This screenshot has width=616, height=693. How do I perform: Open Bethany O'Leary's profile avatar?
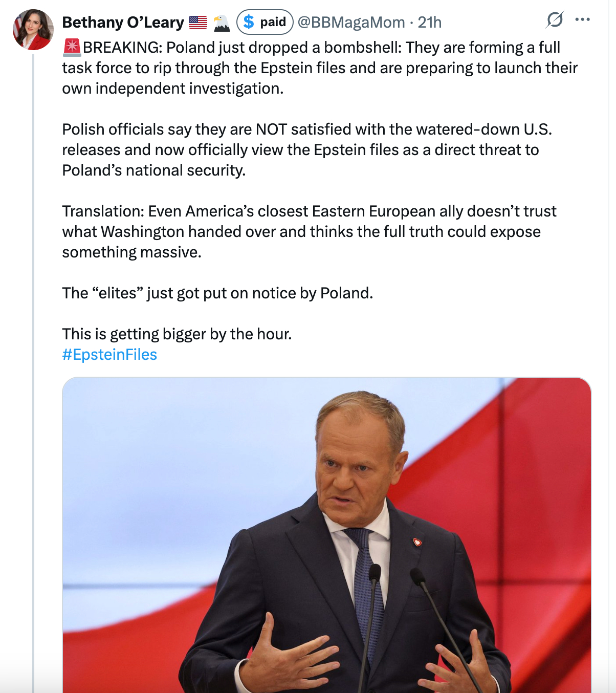click(x=33, y=30)
